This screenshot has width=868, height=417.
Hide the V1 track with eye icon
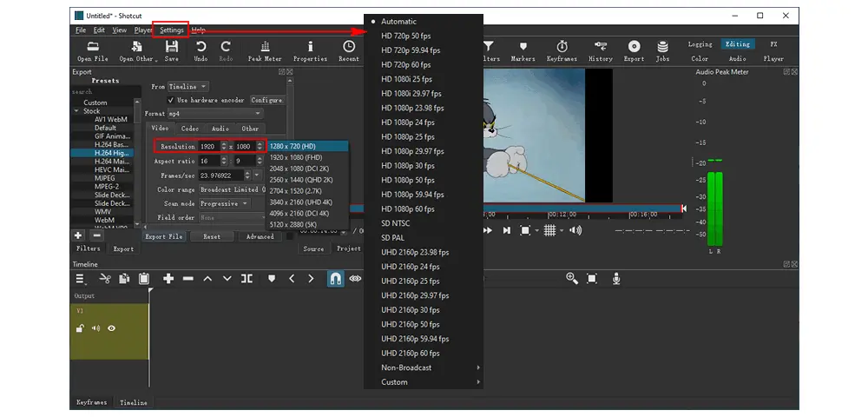(111, 328)
